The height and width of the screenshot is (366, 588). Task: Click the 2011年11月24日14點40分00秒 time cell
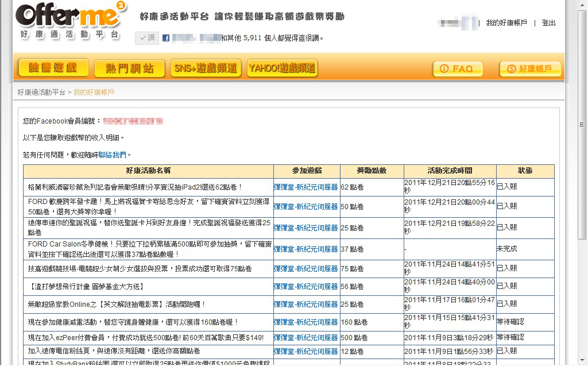[x=450, y=286]
